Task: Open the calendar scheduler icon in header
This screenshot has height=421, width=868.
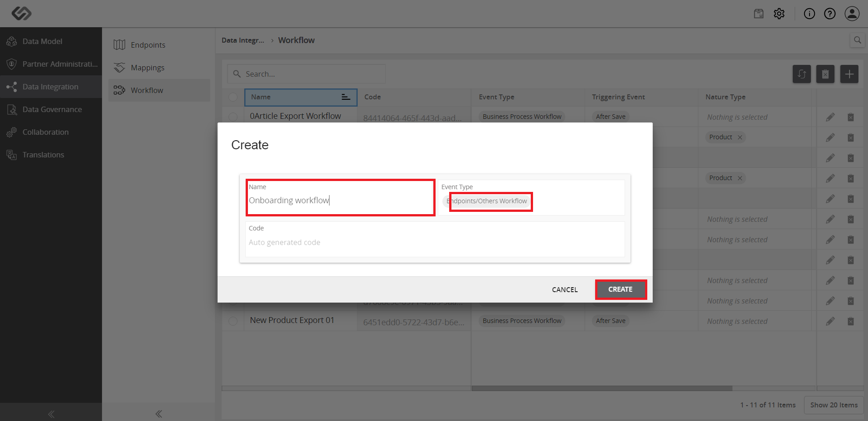Action: 758,14
